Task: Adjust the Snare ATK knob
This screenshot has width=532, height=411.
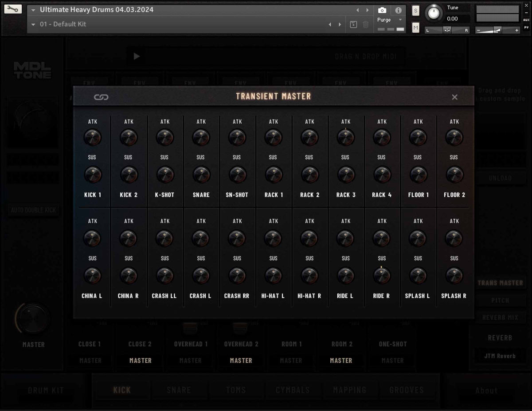Action: pyautogui.click(x=201, y=138)
